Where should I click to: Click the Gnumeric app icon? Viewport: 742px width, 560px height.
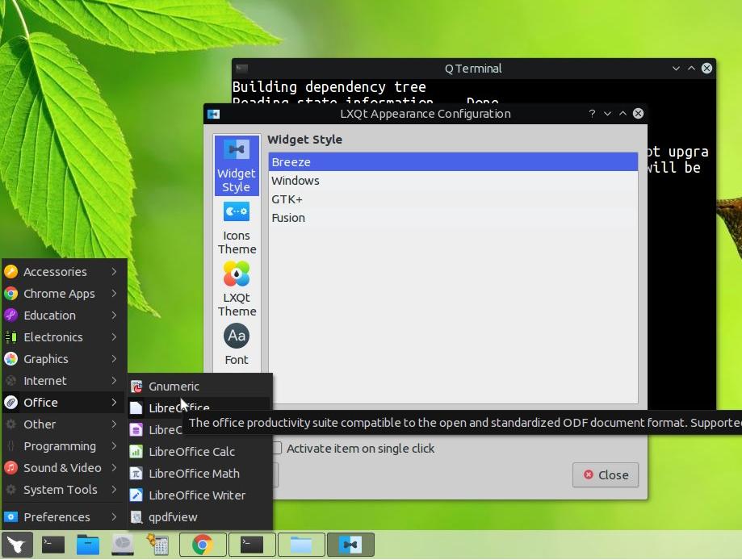coord(136,386)
